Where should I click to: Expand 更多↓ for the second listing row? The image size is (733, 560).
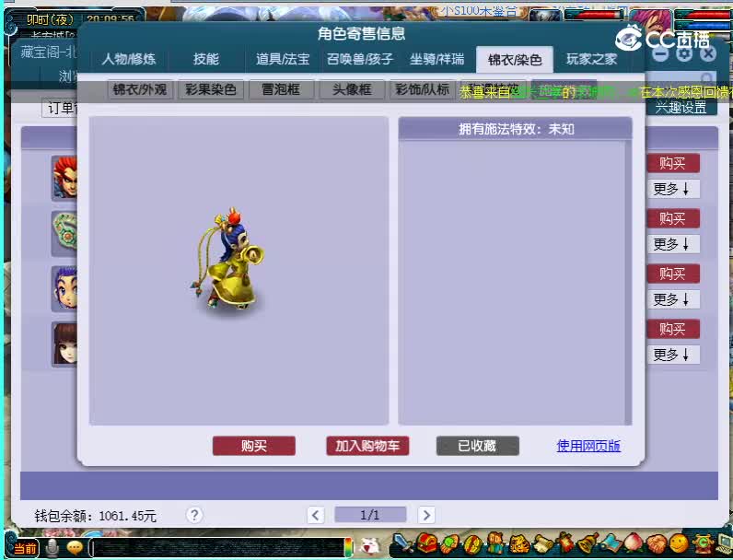(673, 244)
